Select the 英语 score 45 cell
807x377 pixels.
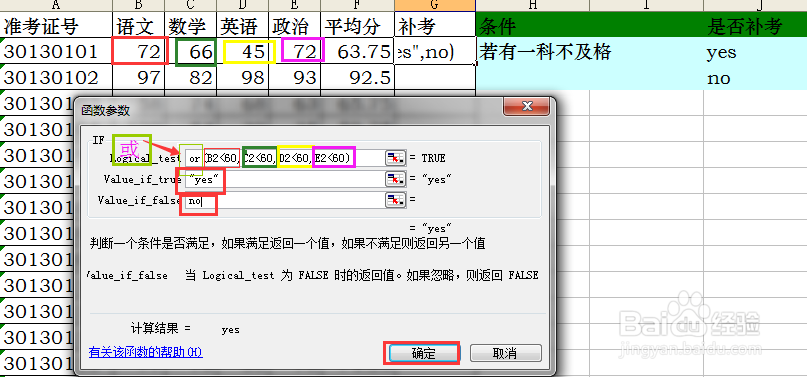(243, 51)
